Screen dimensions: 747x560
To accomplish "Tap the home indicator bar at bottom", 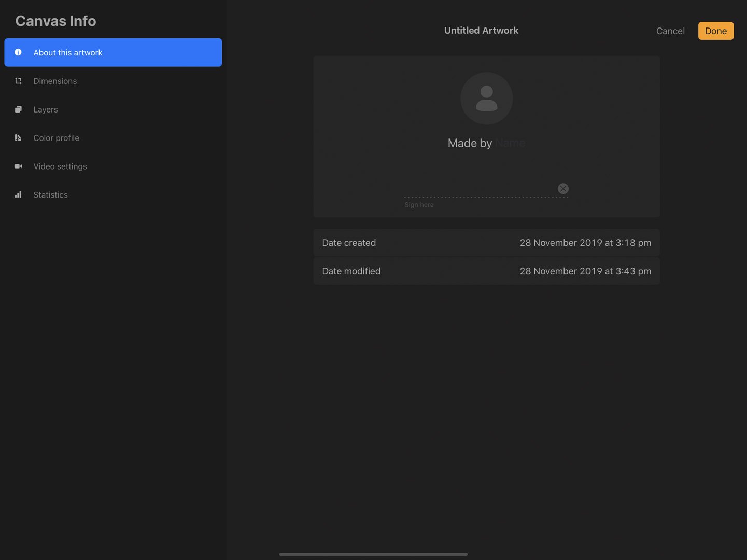I will [373, 553].
